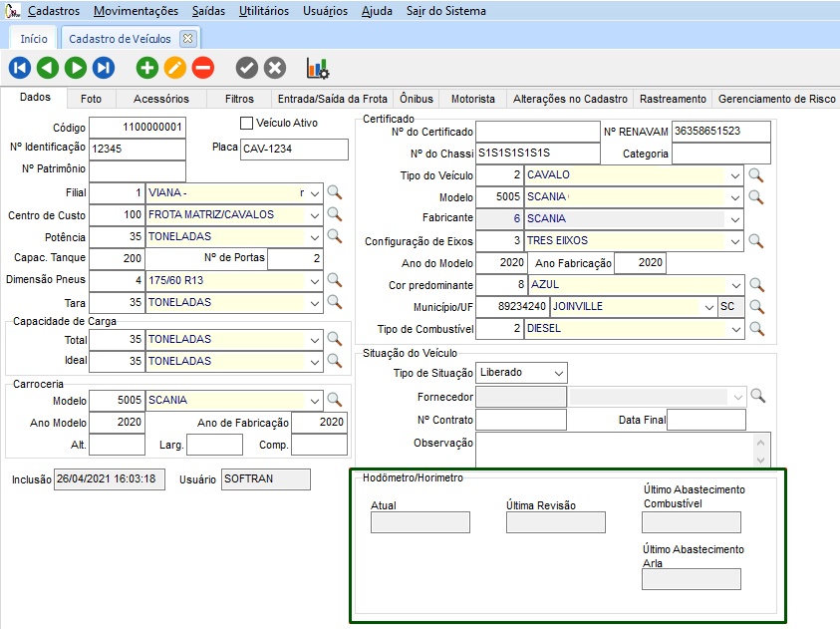Go to the first record
The image size is (840, 629).
pyautogui.click(x=19, y=68)
